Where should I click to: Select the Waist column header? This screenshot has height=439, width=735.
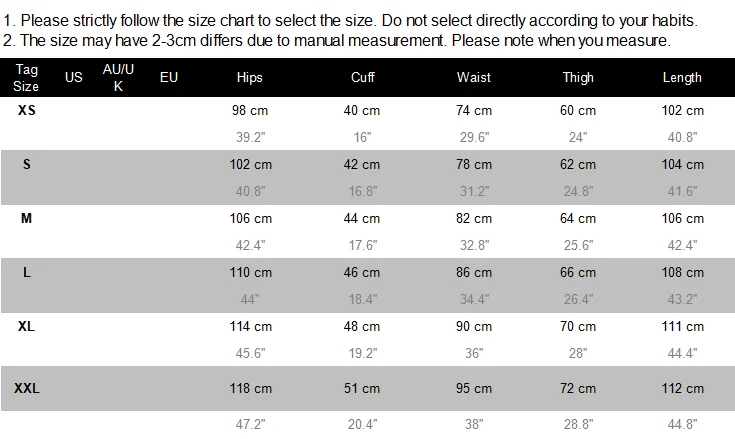tap(474, 77)
